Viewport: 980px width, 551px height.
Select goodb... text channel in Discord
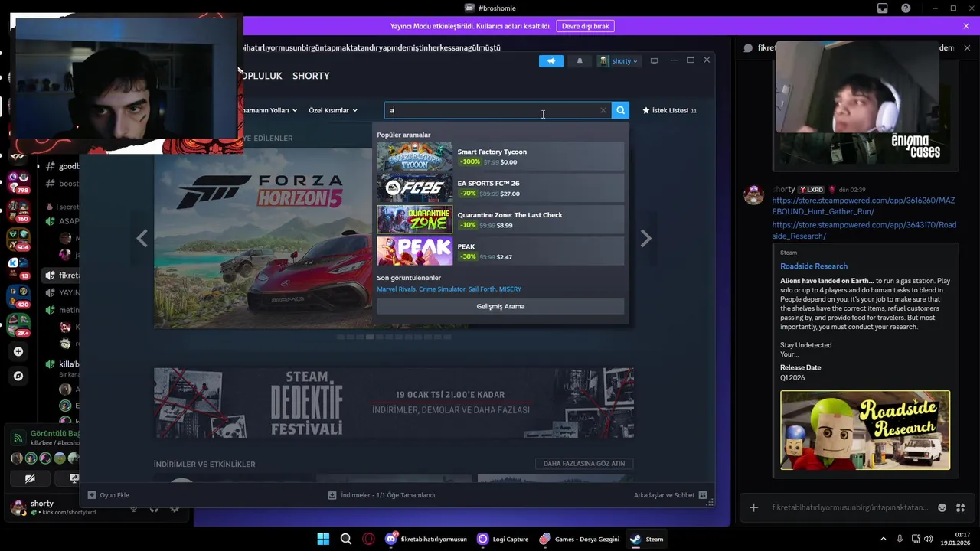(63, 166)
